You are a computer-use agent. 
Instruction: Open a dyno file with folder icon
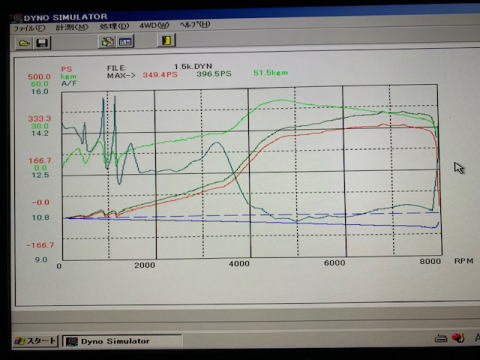[24, 43]
